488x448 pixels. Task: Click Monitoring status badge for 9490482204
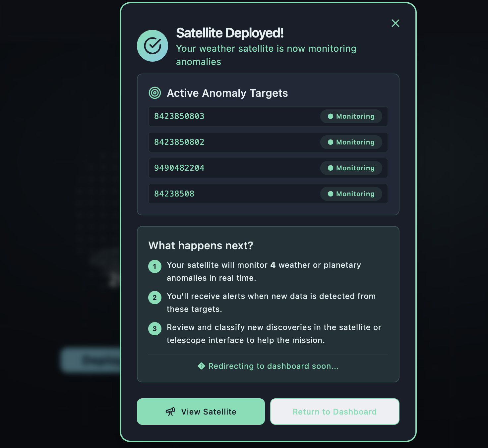click(x=351, y=168)
